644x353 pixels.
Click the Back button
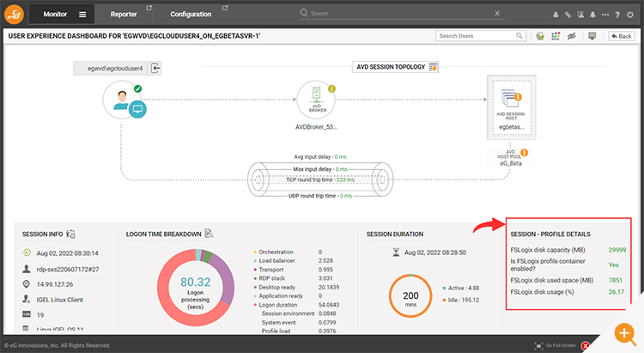point(622,36)
